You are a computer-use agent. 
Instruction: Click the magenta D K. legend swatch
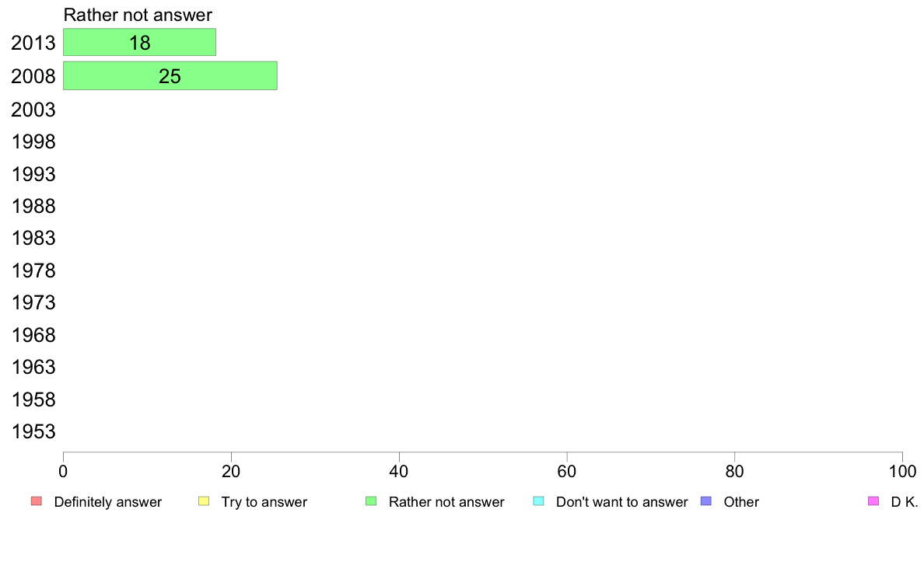[873, 501]
